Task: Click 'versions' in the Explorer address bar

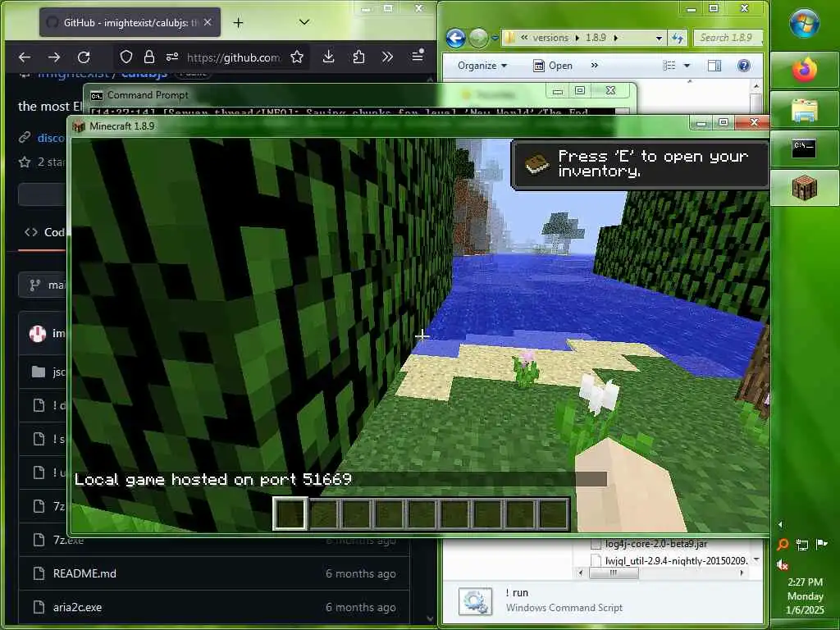Action: click(x=550, y=38)
